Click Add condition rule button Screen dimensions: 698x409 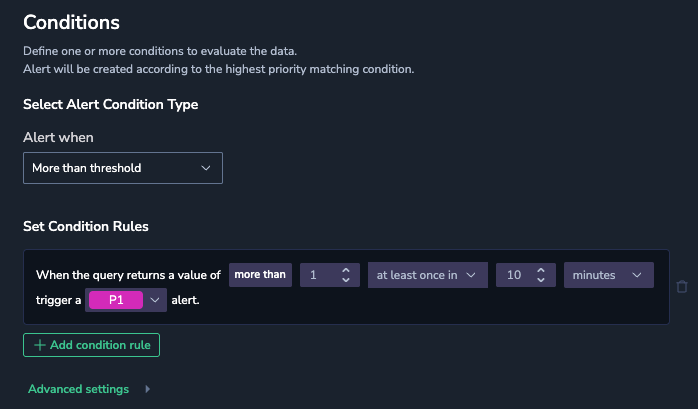click(x=91, y=345)
